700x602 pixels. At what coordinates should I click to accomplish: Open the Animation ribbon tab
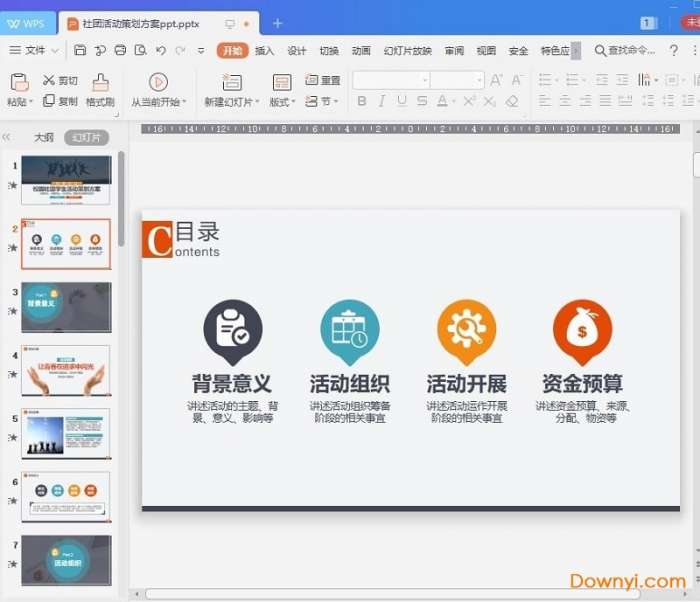(361, 50)
